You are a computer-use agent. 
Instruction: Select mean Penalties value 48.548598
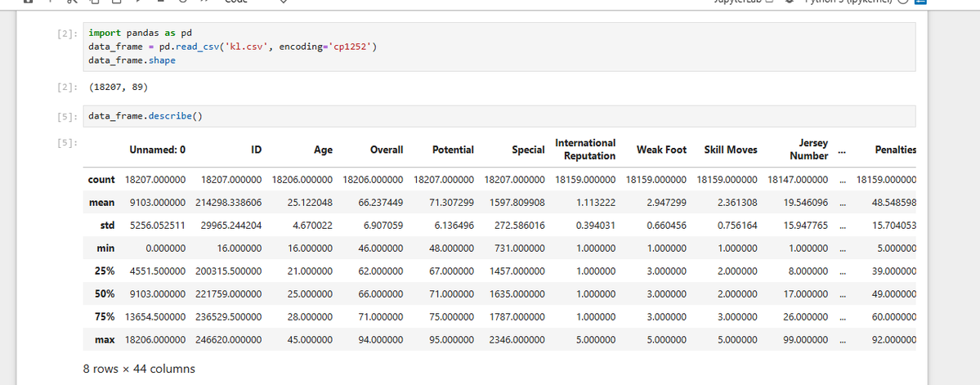[x=894, y=203]
